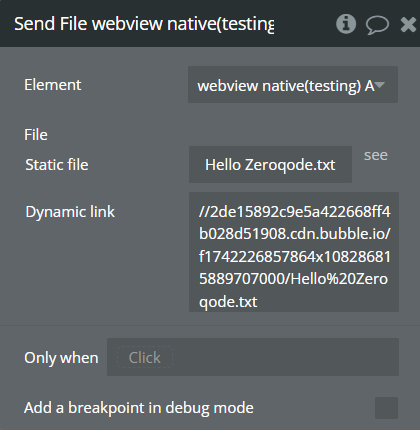Open the info icon documentation
Viewport: 420px width, 430px height.
[346, 24]
